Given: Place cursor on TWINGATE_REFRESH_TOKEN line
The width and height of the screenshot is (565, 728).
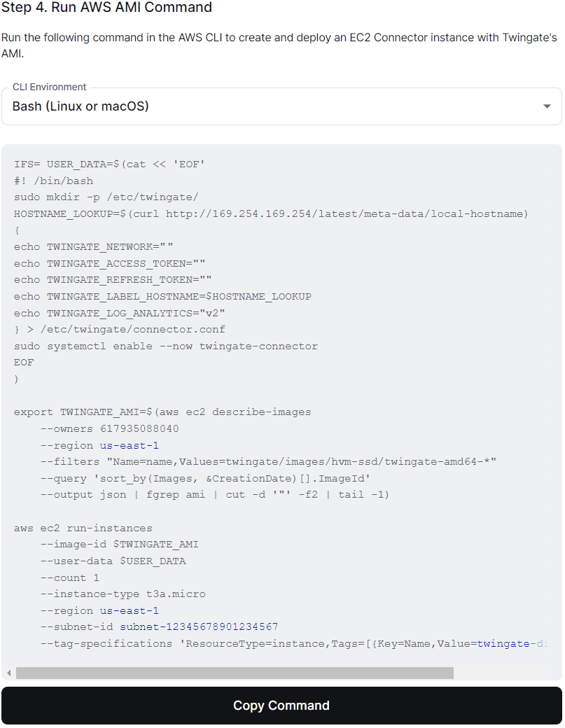Looking at the screenshot, I should click(113, 280).
